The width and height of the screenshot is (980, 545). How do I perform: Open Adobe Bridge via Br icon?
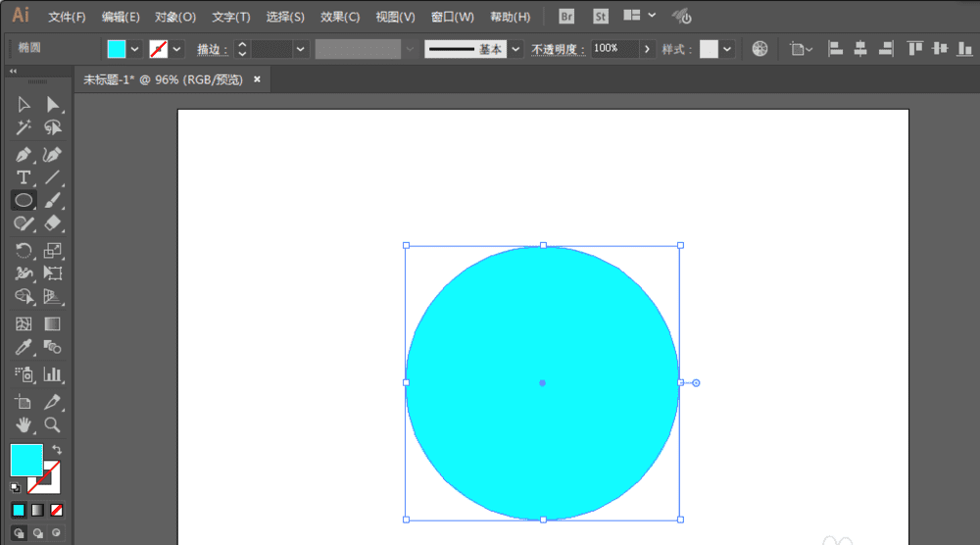pyautogui.click(x=566, y=17)
